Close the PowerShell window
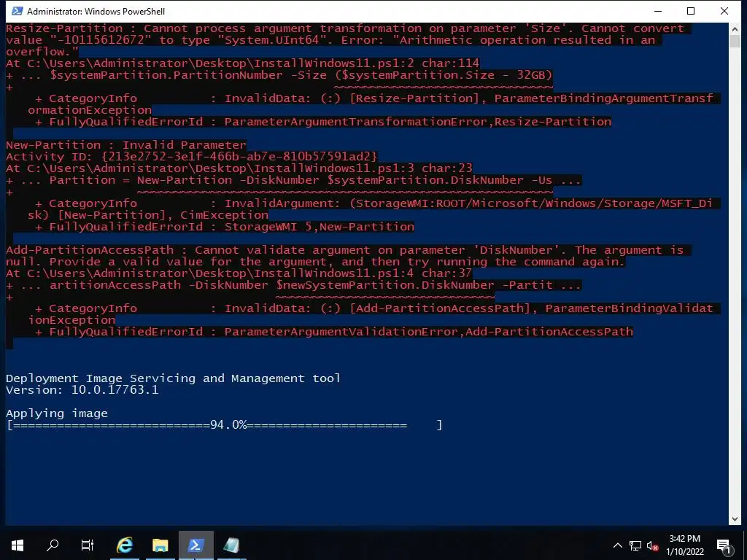 (x=724, y=11)
